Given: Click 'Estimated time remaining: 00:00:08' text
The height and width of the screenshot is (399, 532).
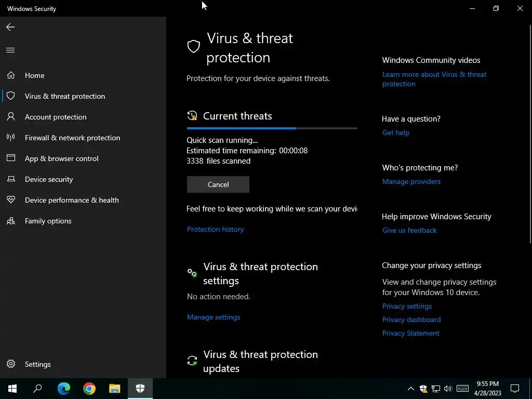Looking at the screenshot, I should click(x=247, y=150).
